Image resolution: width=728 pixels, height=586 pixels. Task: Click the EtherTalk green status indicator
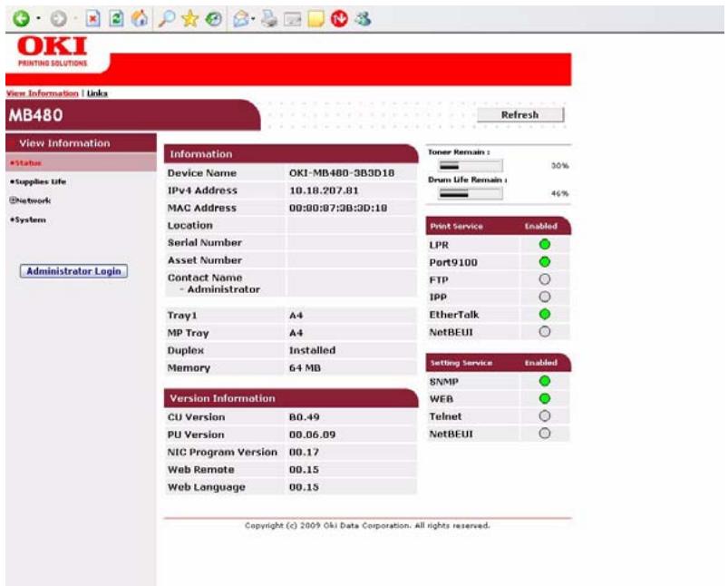[545, 314]
